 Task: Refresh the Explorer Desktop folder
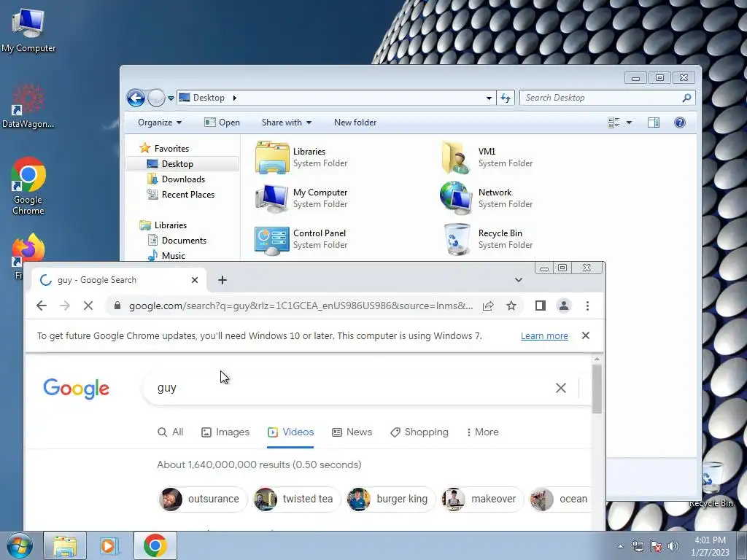(506, 98)
